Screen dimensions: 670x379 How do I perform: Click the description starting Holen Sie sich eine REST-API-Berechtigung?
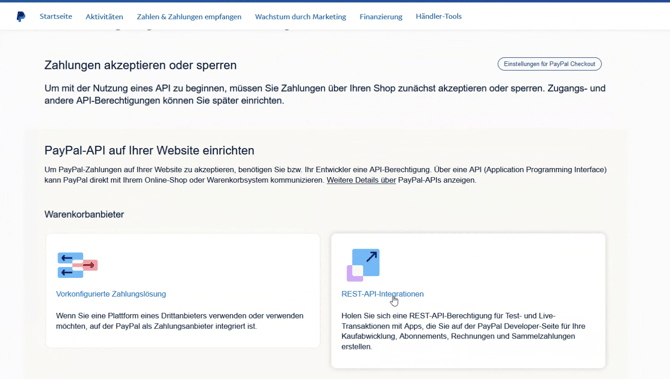[x=463, y=331]
